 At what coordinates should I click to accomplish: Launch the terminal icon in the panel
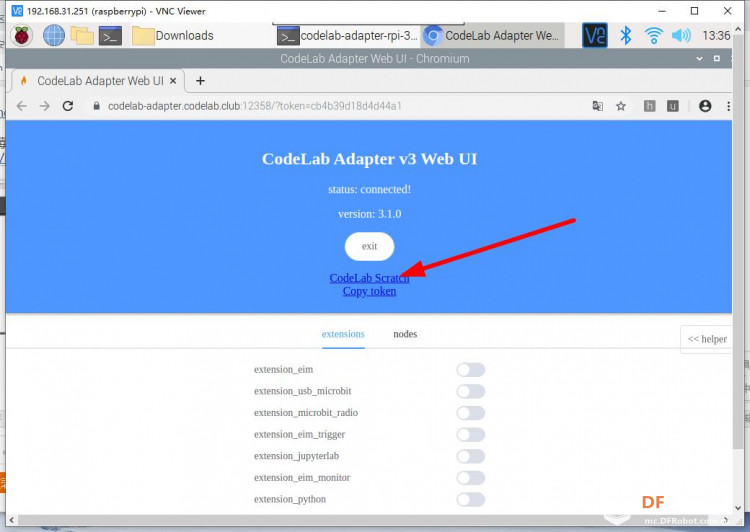pyautogui.click(x=110, y=36)
